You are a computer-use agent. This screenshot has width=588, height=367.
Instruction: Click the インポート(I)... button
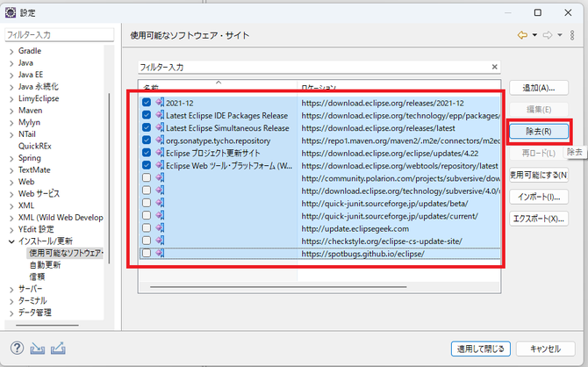tap(539, 197)
